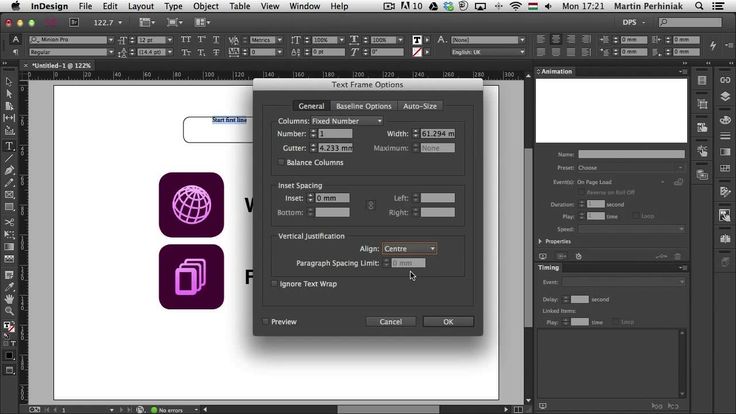Open the Type menu
The width and height of the screenshot is (736, 414).
(173, 6)
